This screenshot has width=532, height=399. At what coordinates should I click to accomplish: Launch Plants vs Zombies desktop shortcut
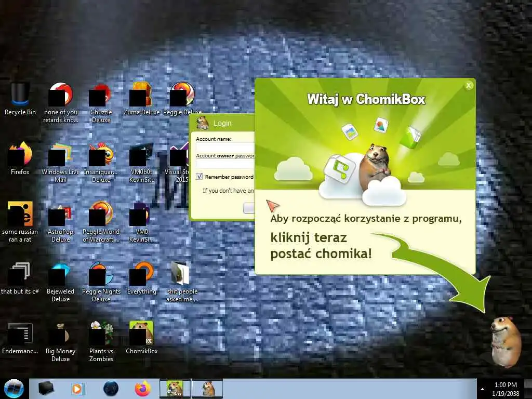coord(101,341)
